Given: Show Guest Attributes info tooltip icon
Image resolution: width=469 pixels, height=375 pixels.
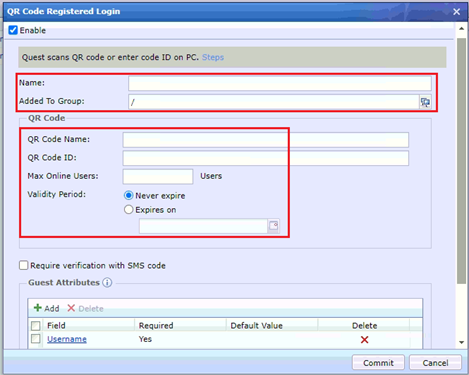Looking at the screenshot, I should (107, 283).
